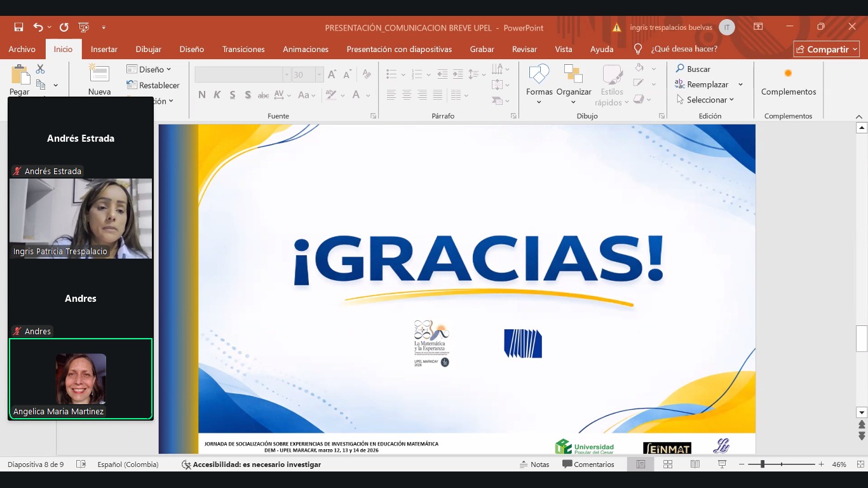The height and width of the screenshot is (488, 868).
Task: Start slideshow from status bar icon
Action: 722,464
